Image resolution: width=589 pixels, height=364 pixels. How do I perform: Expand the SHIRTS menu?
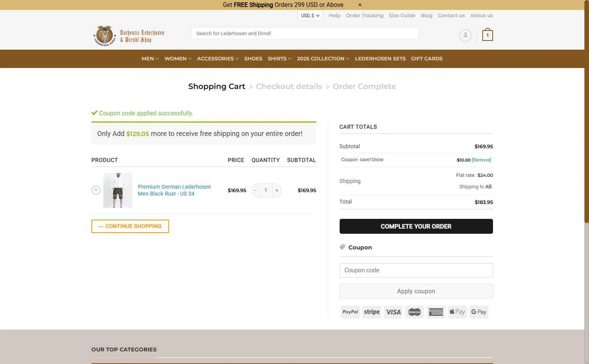[279, 59]
